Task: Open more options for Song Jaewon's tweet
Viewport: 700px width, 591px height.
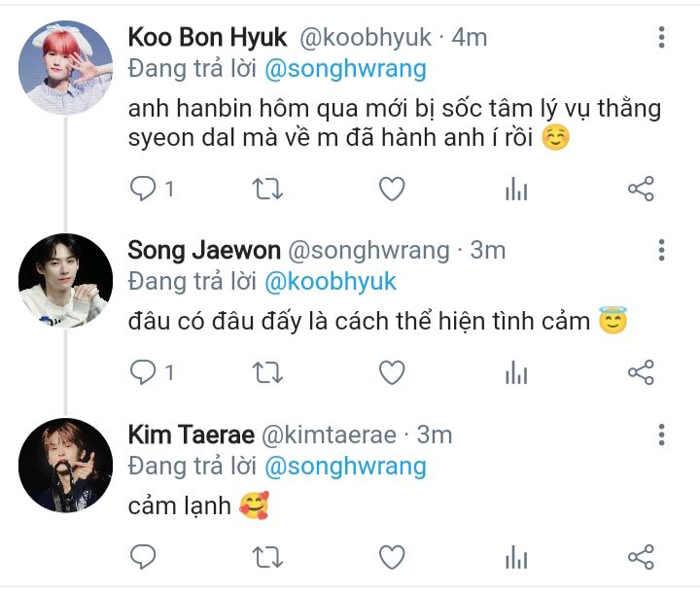Action: [662, 251]
